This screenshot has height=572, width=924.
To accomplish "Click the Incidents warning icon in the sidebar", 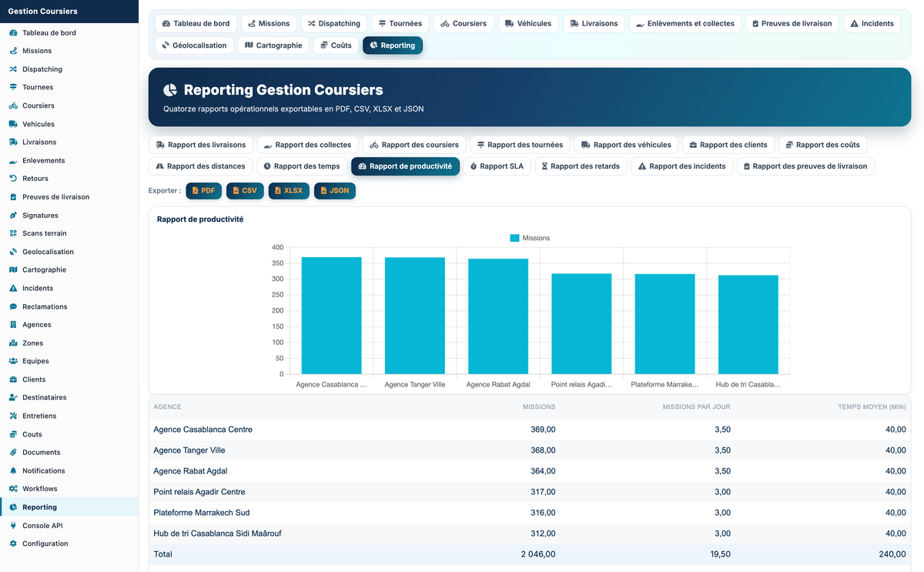I will pos(13,289).
